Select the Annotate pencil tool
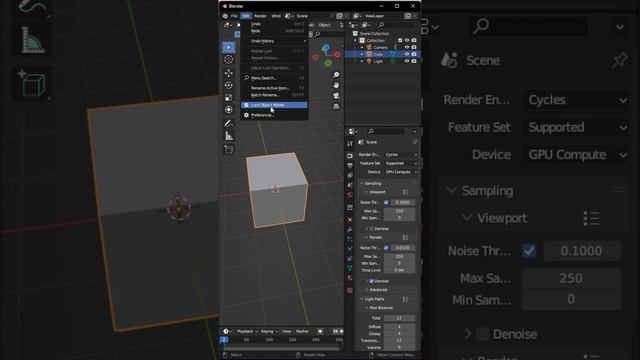640x360 pixels. pos(229,123)
